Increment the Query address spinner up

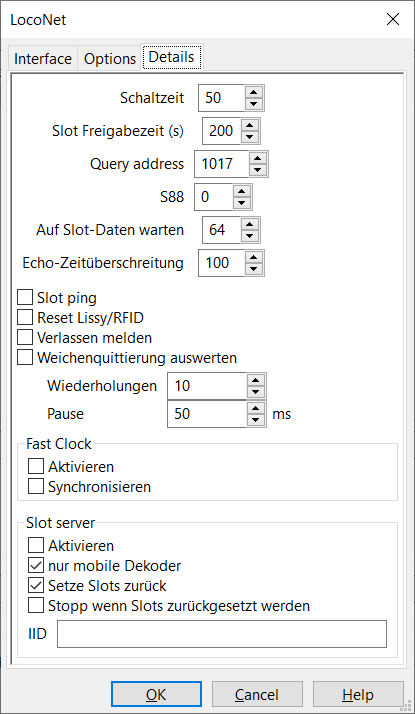tap(258, 158)
